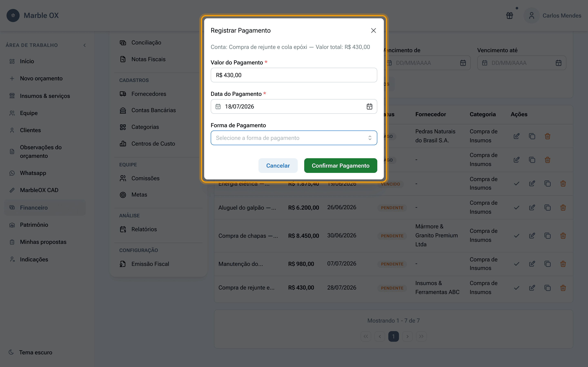The height and width of the screenshot is (367, 588).
Task: Delete the Compra de rejunte row
Action: click(x=563, y=288)
